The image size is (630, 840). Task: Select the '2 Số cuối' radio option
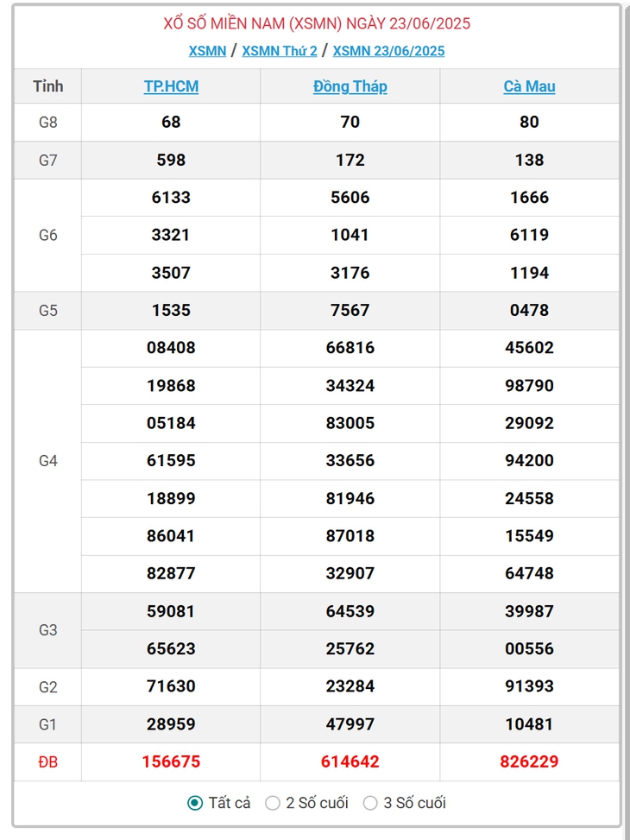point(273,803)
